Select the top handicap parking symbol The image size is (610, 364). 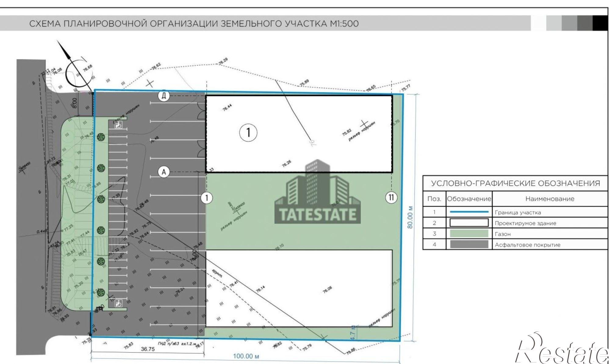[118, 124]
